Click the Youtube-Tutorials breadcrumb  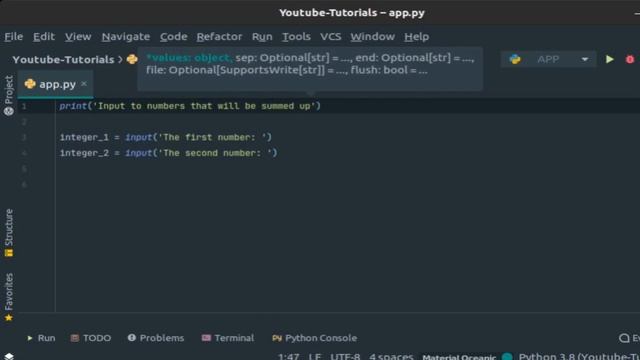pos(63,60)
